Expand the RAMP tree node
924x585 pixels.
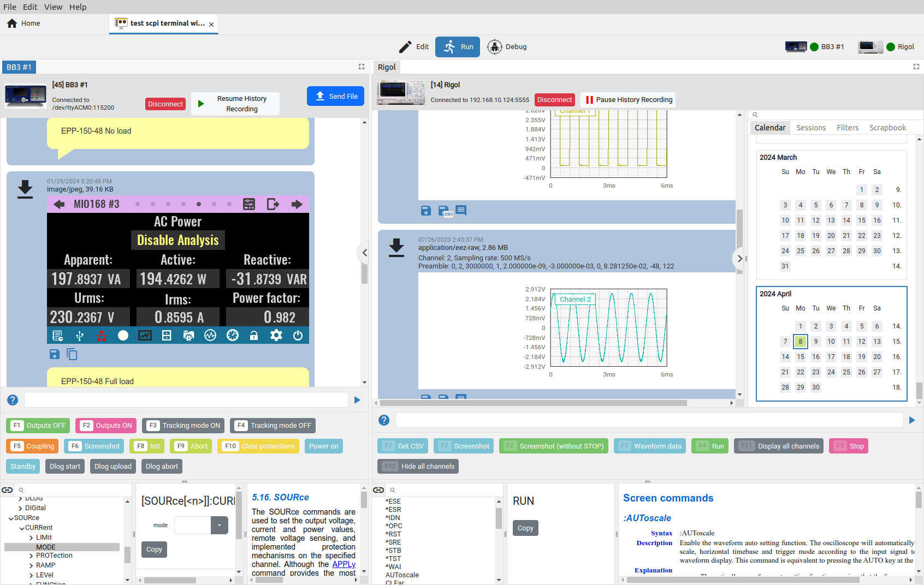(31, 566)
